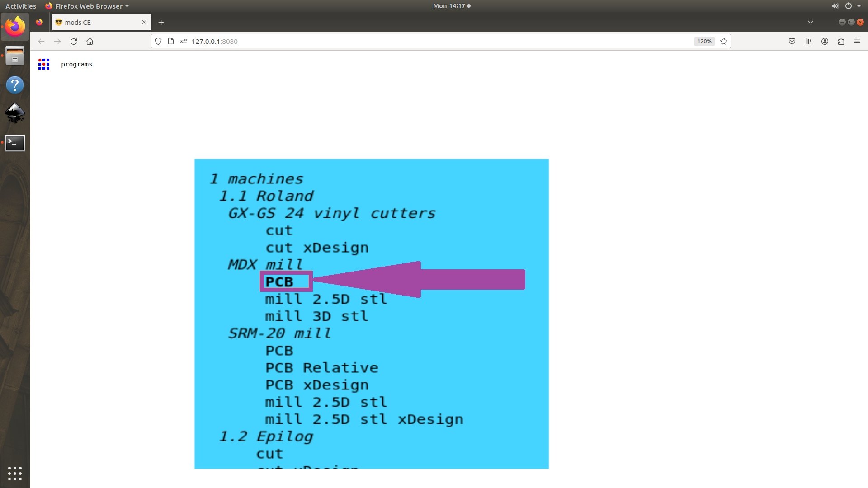Reload the current page
Viewport: 868px width, 488px height.
point(74,41)
